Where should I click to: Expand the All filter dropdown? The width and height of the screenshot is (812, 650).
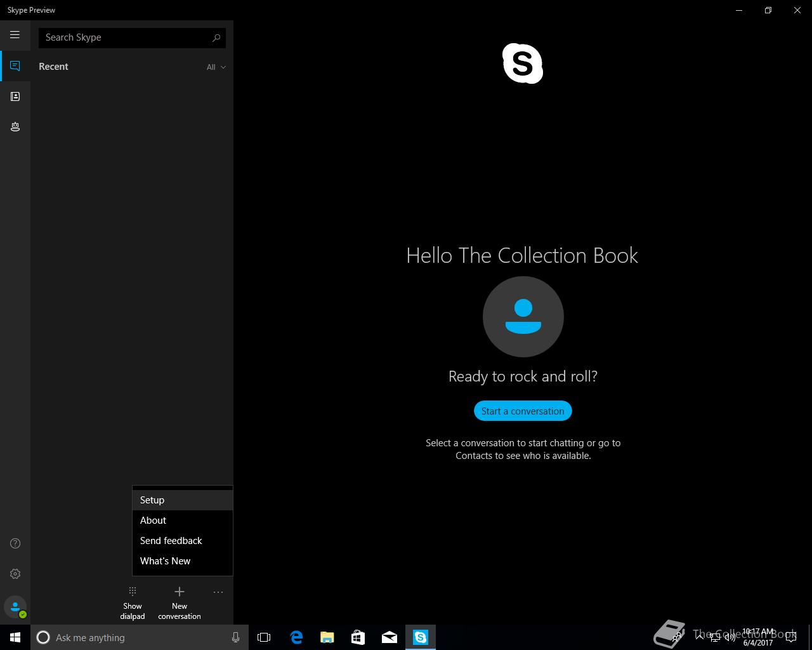click(x=216, y=67)
